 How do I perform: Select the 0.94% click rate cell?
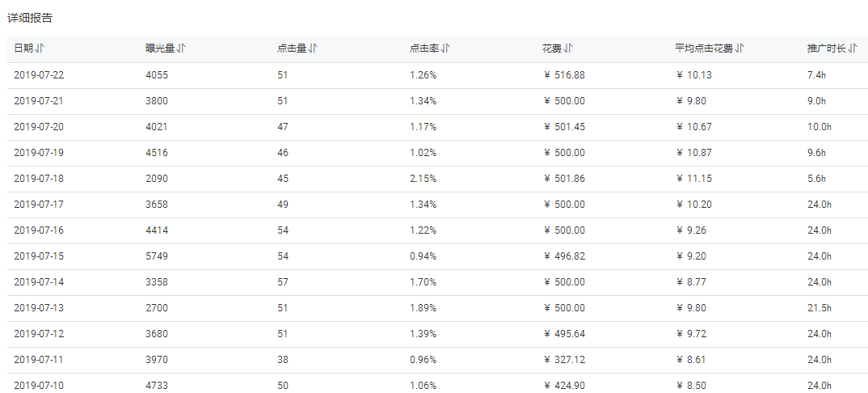click(423, 256)
